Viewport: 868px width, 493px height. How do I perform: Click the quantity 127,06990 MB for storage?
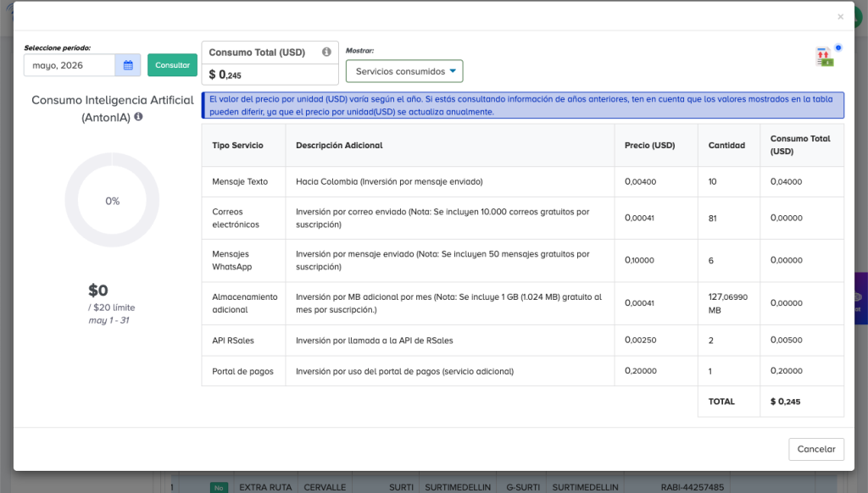(728, 303)
